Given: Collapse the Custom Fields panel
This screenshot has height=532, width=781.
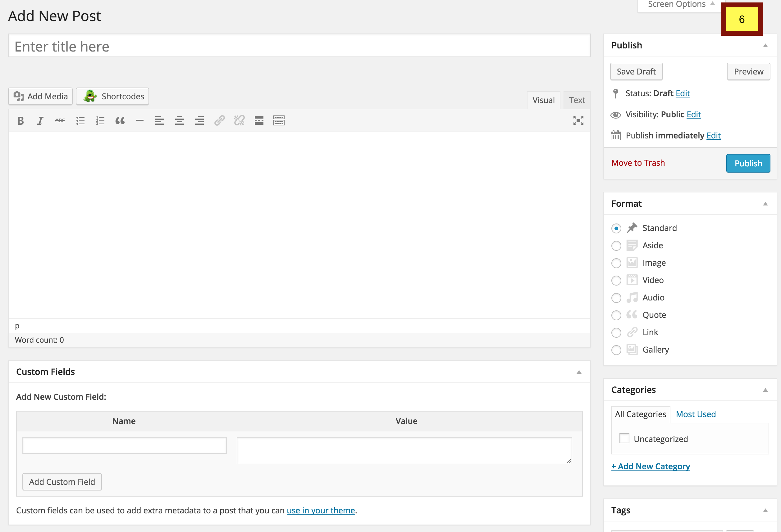Looking at the screenshot, I should (x=579, y=372).
